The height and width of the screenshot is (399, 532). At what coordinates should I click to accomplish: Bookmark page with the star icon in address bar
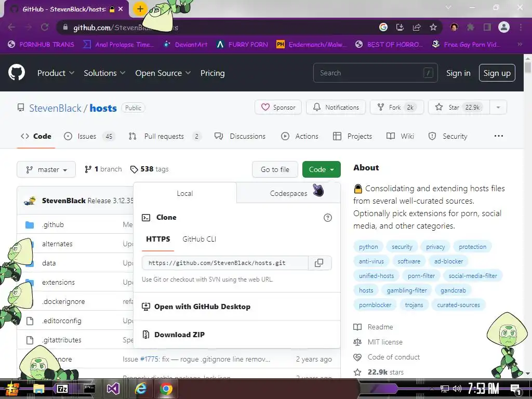click(x=433, y=27)
